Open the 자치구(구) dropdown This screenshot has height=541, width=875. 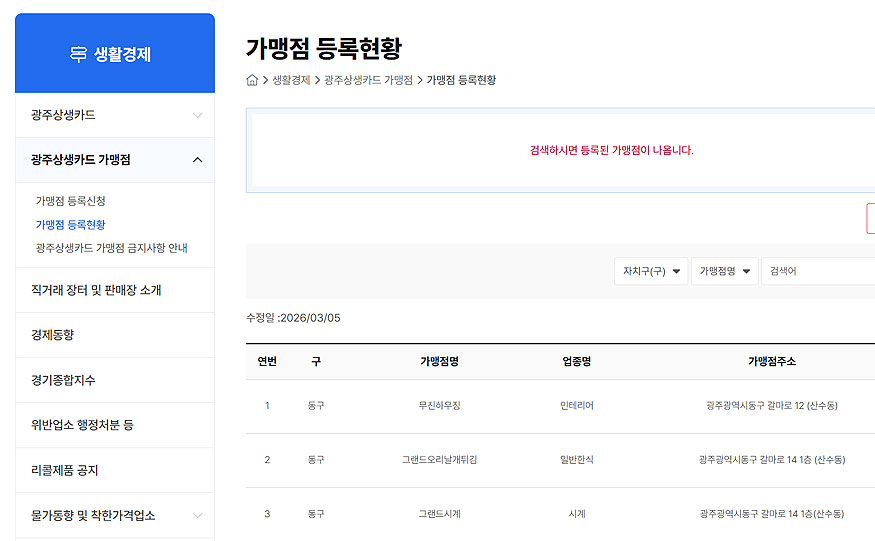(651, 271)
